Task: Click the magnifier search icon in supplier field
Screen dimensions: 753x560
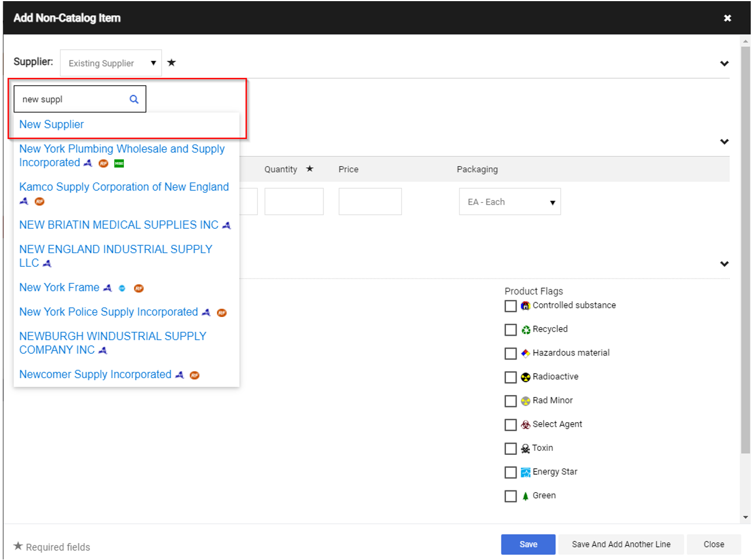Action: [x=134, y=99]
